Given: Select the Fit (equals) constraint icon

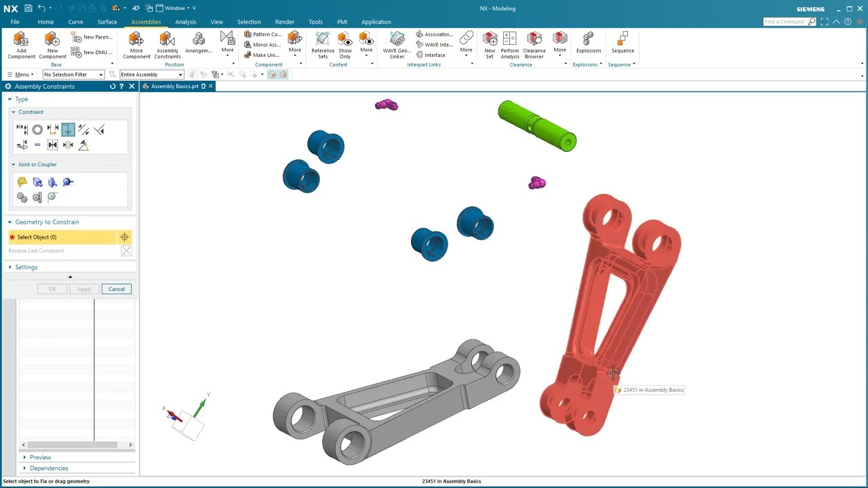Looking at the screenshot, I should tap(37, 145).
